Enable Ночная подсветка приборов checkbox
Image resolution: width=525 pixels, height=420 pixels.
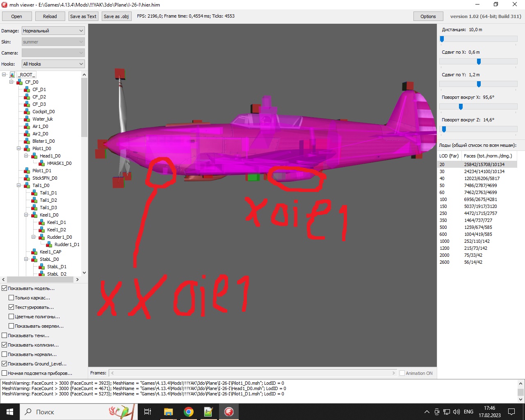pyautogui.click(x=5, y=373)
